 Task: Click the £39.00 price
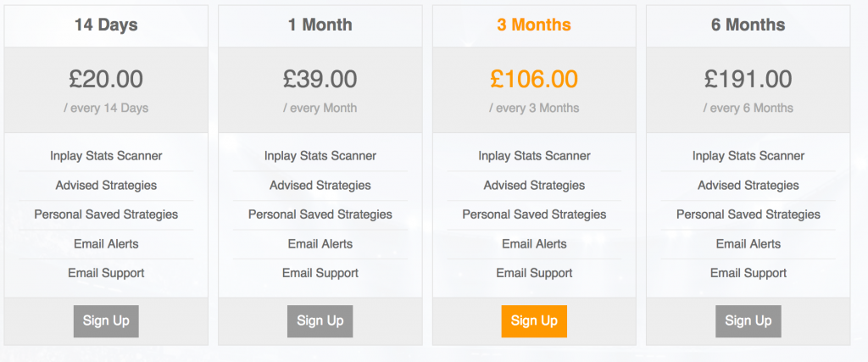pos(320,79)
